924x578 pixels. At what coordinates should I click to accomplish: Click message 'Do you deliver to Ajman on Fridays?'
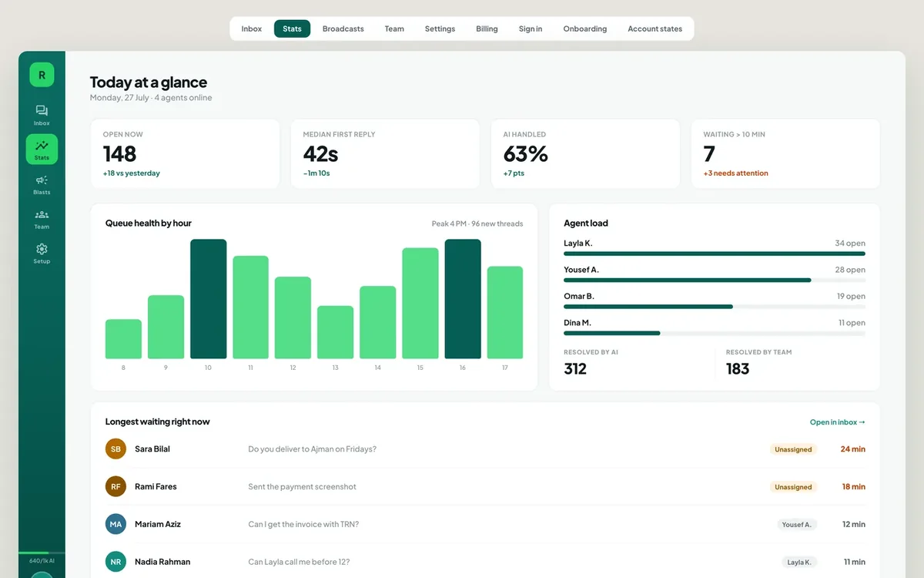312,449
